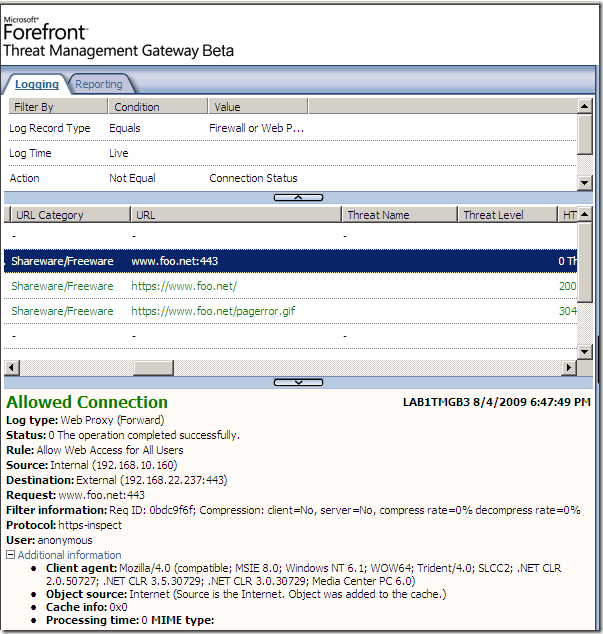
Task: Switch to the Logging tab
Action: click(37, 84)
